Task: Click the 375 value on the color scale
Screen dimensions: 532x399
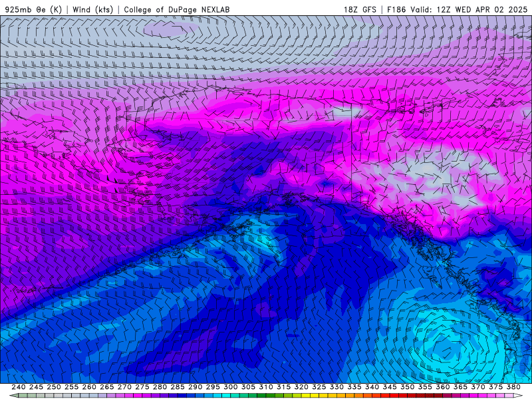Action: tap(495, 387)
